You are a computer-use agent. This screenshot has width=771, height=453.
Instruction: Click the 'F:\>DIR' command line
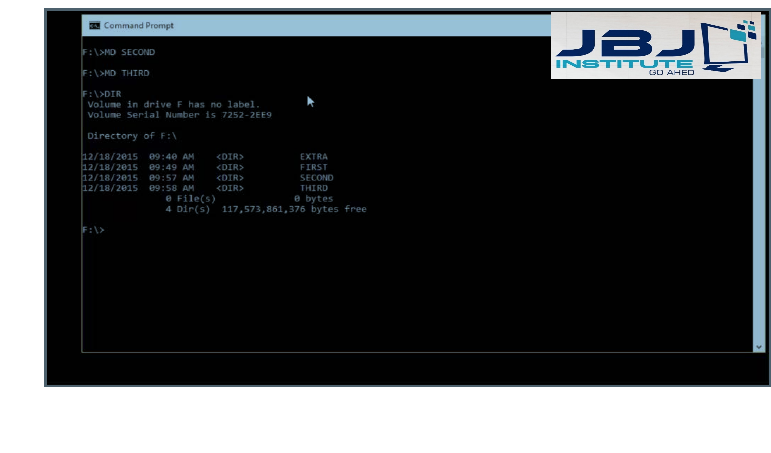click(x=102, y=94)
